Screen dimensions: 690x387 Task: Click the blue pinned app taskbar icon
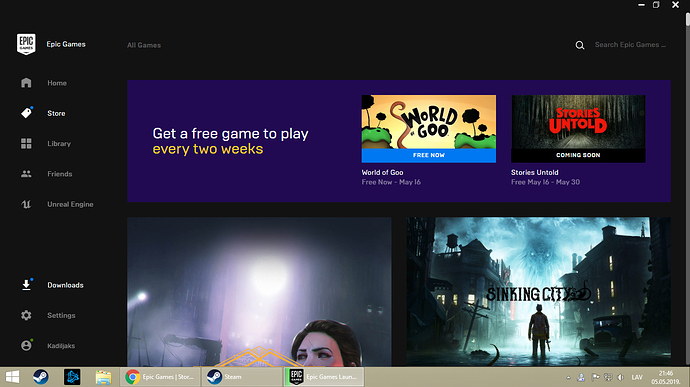(72, 377)
